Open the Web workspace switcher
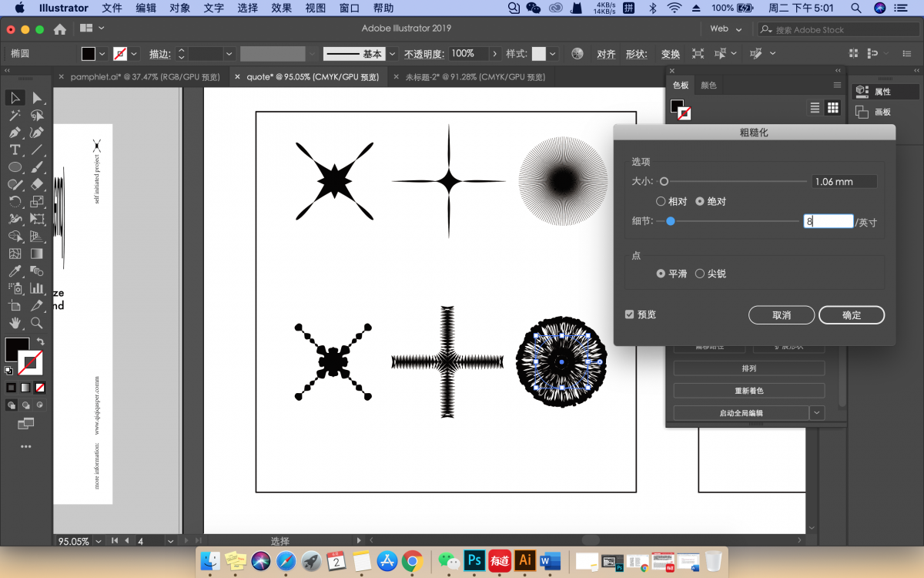Viewport: 924px width, 578px height. (x=726, y=29)
